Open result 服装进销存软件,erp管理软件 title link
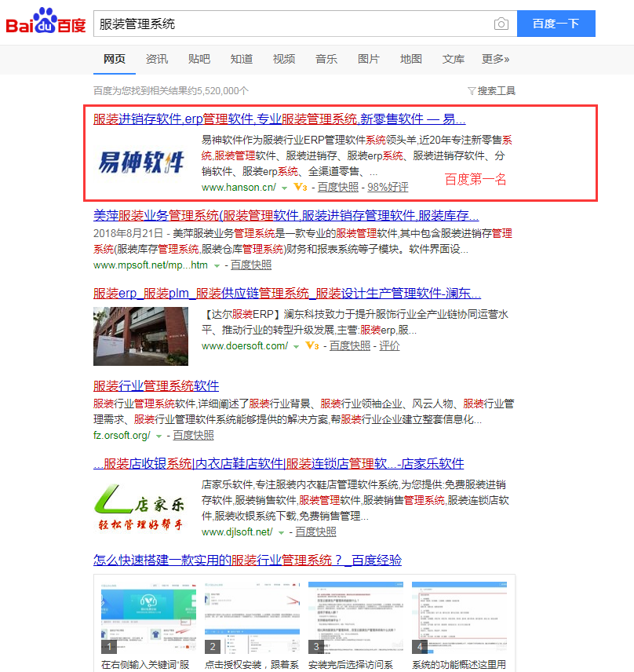This screenshot has height=672, width=634. click(279, 119)
